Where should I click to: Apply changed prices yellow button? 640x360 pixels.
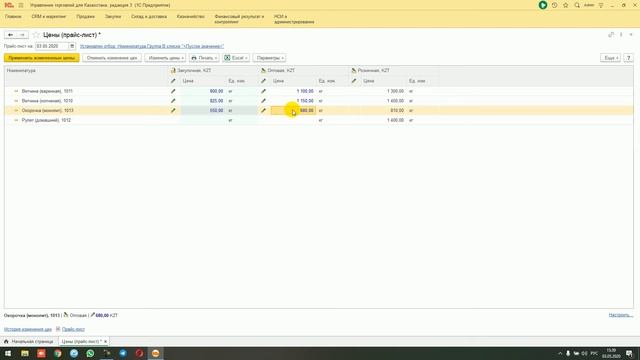tap(42, 58)
